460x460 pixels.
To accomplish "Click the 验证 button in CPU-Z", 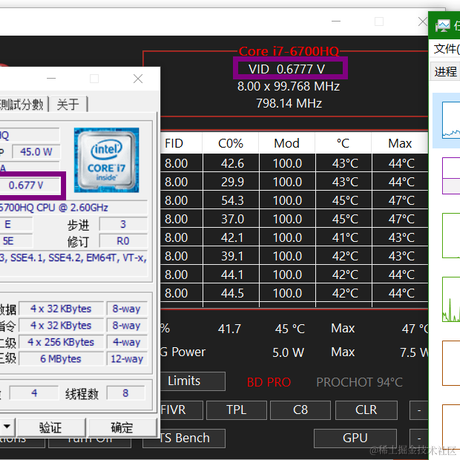I will [x=50, y=427].
